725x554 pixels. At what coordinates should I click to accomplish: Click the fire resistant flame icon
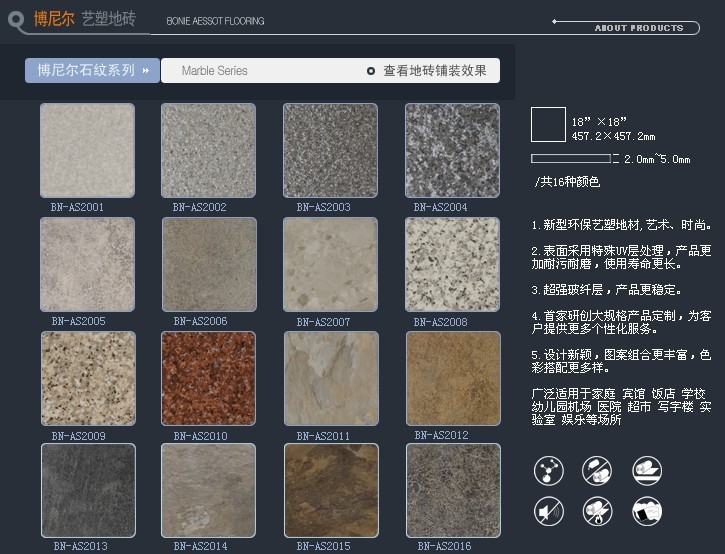597,511
